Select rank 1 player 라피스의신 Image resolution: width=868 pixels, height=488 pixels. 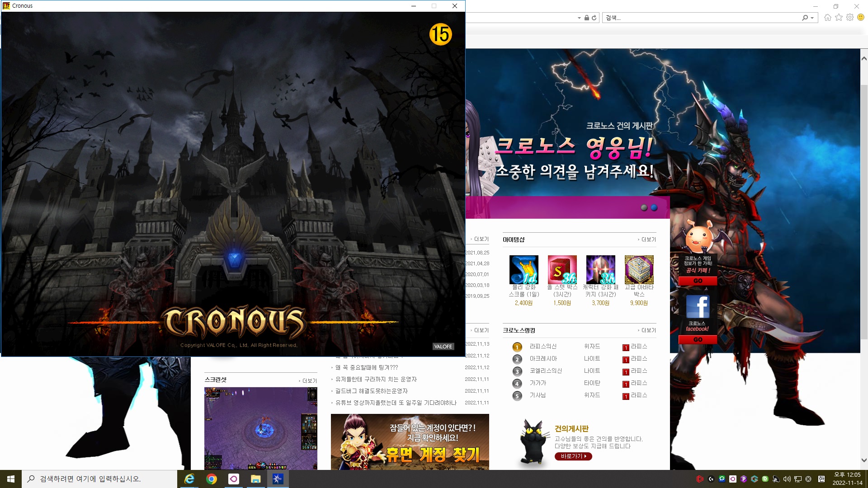pyautogui.click(x=543, y=347)
